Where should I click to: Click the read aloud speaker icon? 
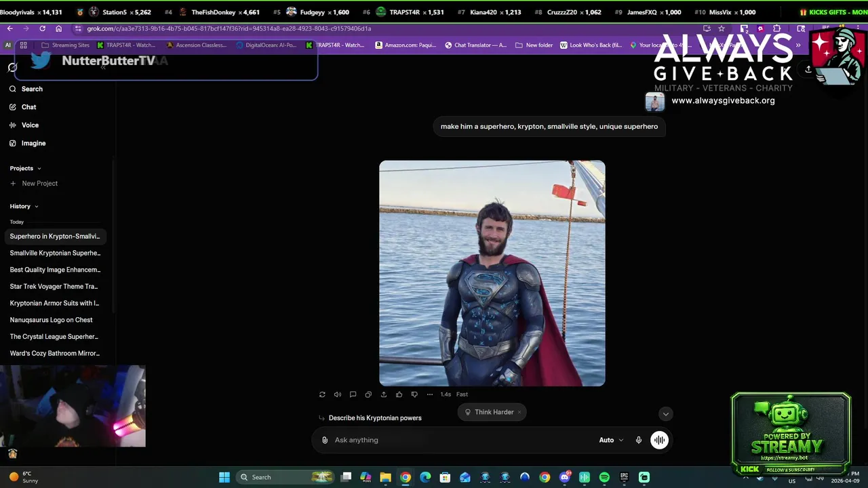click(x=338, y=394)
